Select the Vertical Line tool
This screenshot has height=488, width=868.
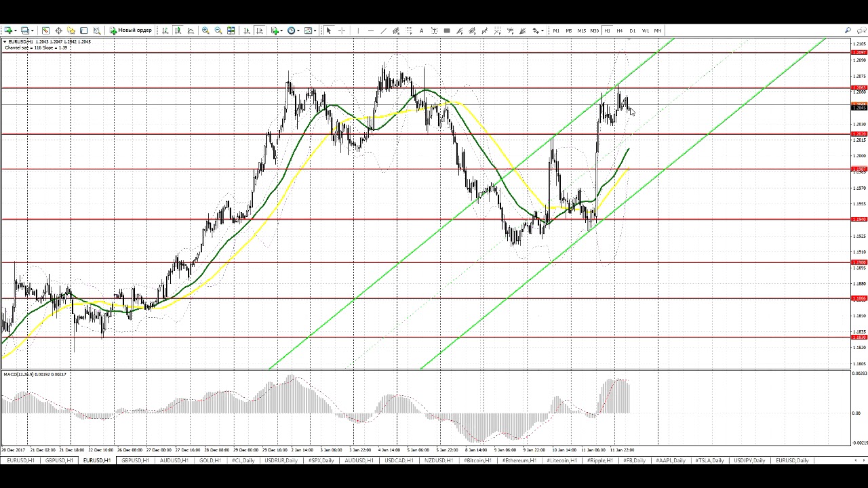tap(358, 30)
